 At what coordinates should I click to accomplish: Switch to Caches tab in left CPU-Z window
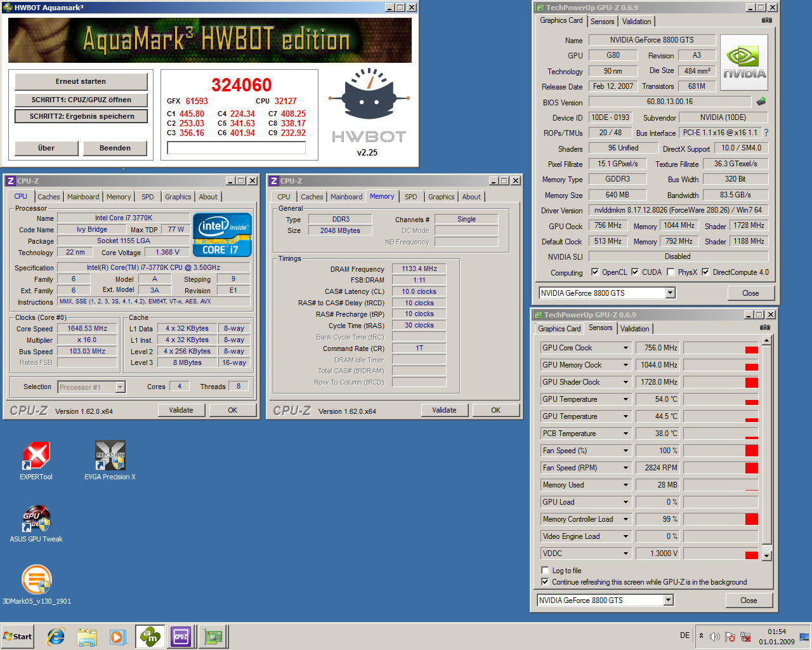(x=49, y=197)
